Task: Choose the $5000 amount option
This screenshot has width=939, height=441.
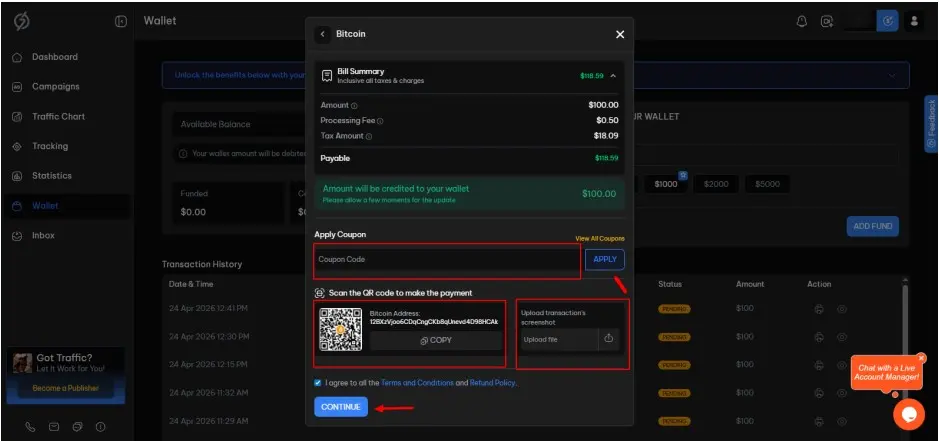Action: click(767, 184)
